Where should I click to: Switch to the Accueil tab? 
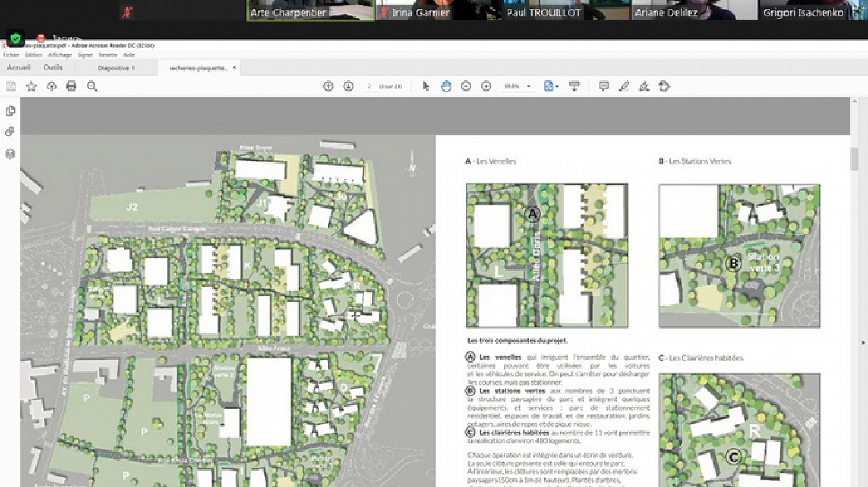coord(19,68)
